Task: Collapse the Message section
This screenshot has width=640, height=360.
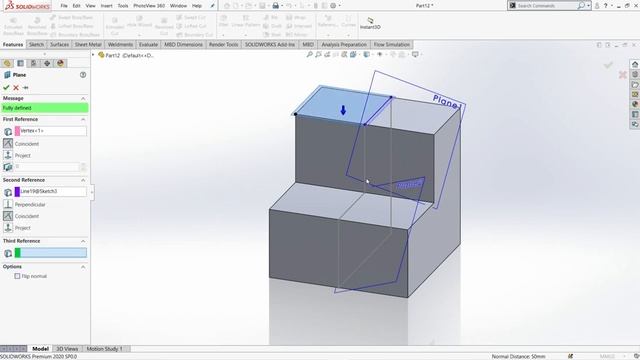Action: point(83,98)
